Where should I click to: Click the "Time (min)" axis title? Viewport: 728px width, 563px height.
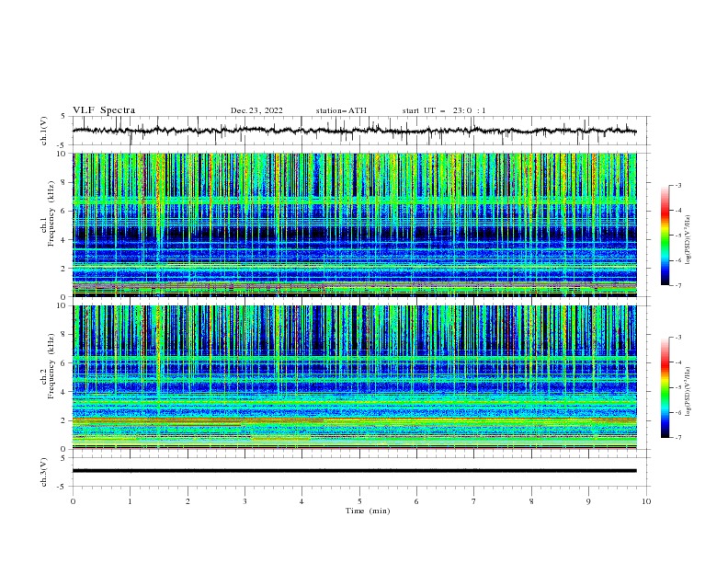[x=368, y=511]
